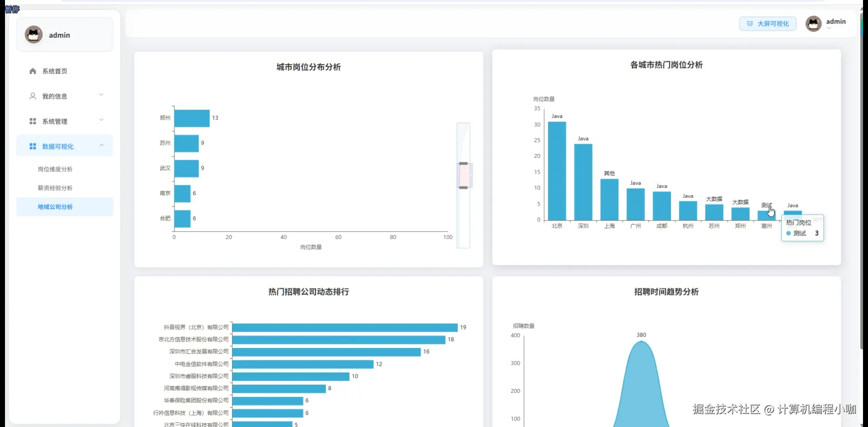Collapse the 数据可视化 menu chevron

pyautogui.click(x=101, y=145)
